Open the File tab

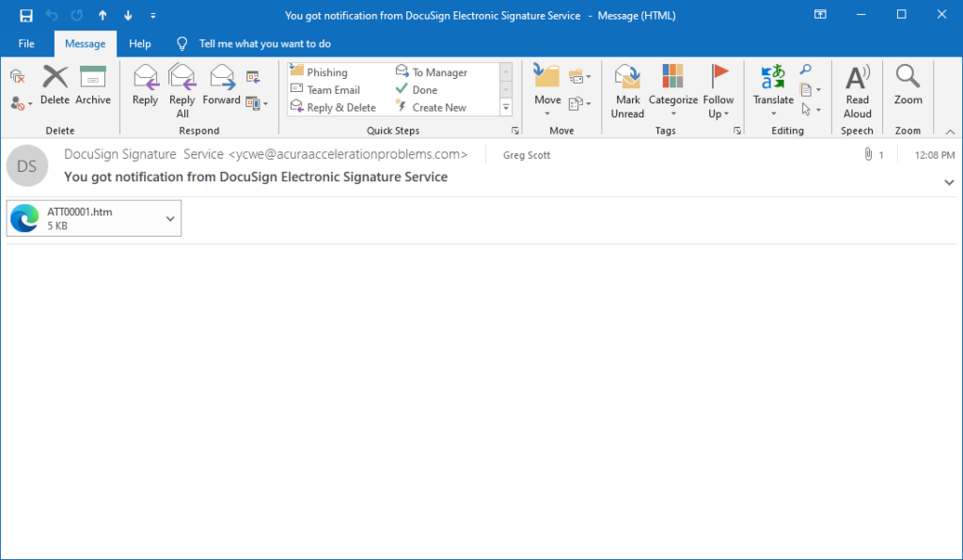tap(26, 43)
